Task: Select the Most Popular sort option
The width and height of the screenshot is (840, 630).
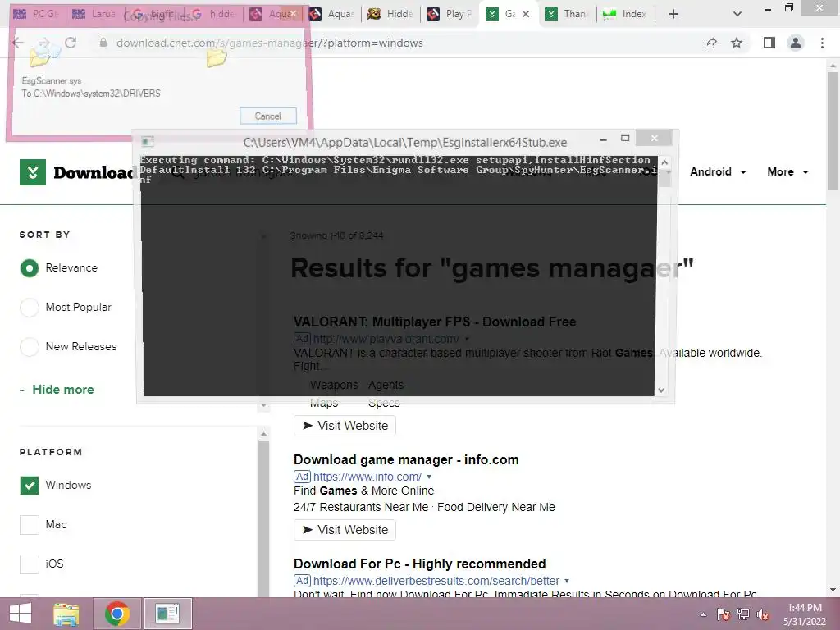Action: pyautogui.click(x=30, y=308)
